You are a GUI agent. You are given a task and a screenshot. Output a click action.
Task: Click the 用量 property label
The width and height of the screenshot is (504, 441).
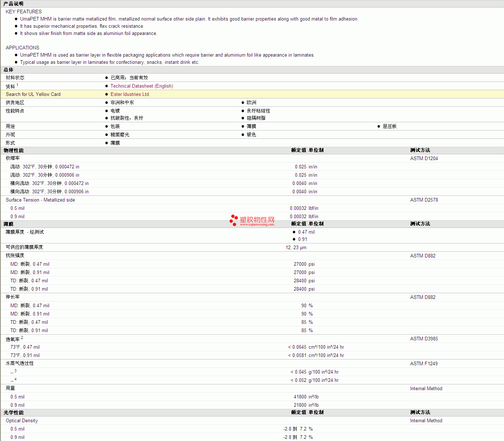pyautogui.click(x=10, y=388)
